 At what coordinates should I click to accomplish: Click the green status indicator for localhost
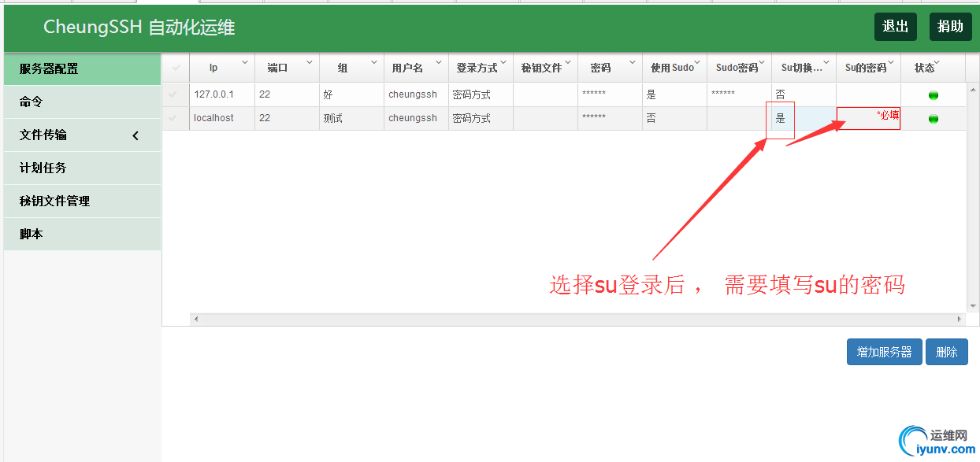(934, 119)
